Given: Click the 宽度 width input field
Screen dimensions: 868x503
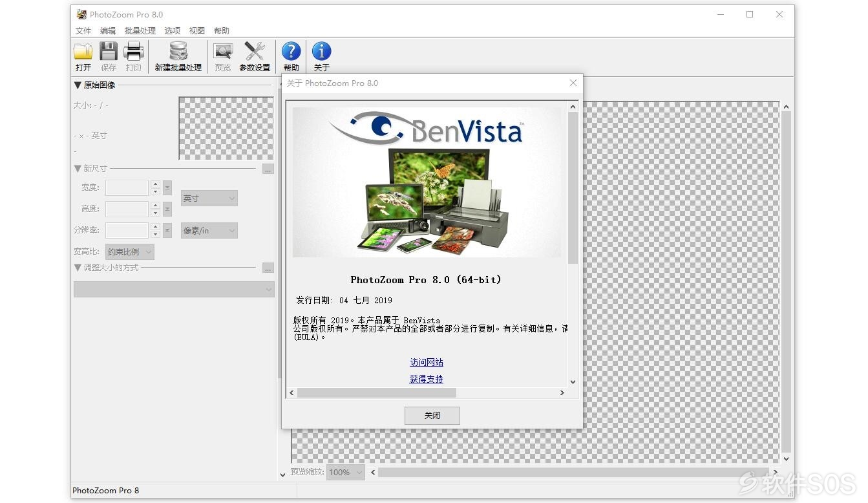Looking at the screenshot, I should coord(127,187).
